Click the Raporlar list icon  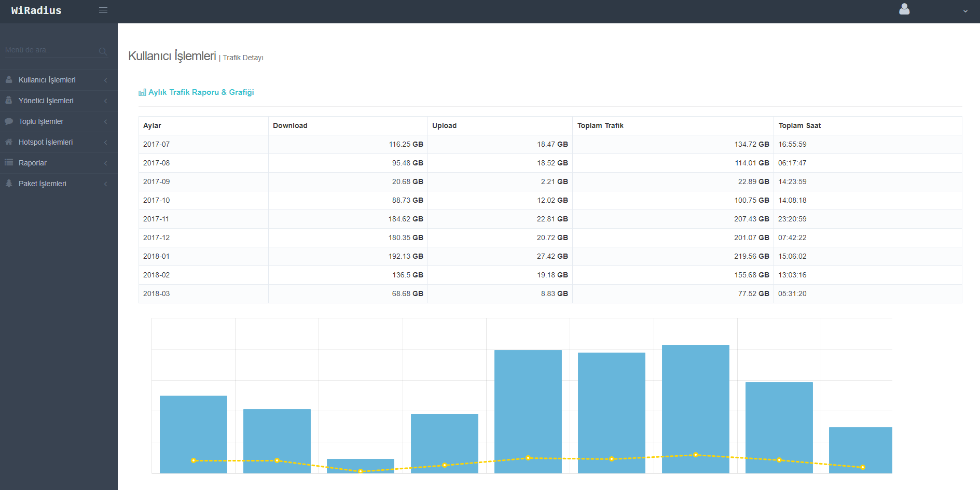click(x=9, y=163)
